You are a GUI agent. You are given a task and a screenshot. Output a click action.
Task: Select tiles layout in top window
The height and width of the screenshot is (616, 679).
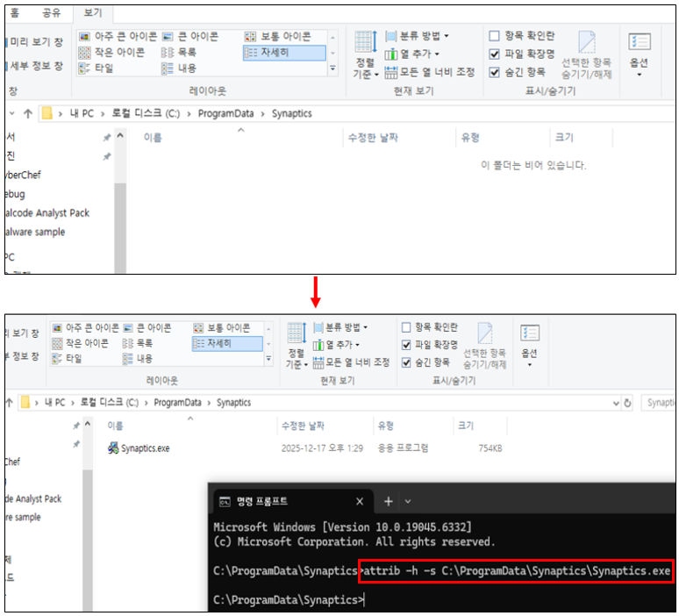96,68
